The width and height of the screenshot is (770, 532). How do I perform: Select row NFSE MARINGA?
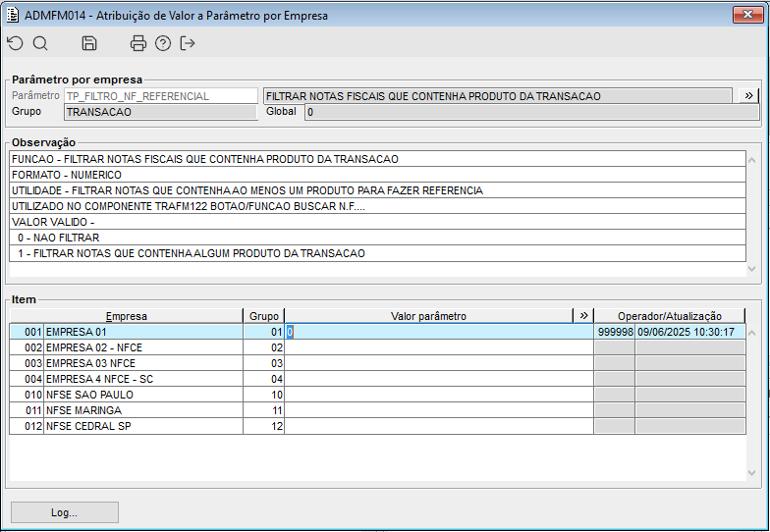[377, 410]
